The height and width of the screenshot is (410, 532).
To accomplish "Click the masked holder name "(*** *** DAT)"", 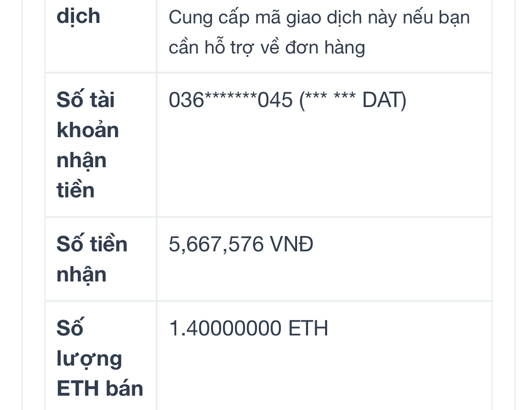I will point(352,100).
